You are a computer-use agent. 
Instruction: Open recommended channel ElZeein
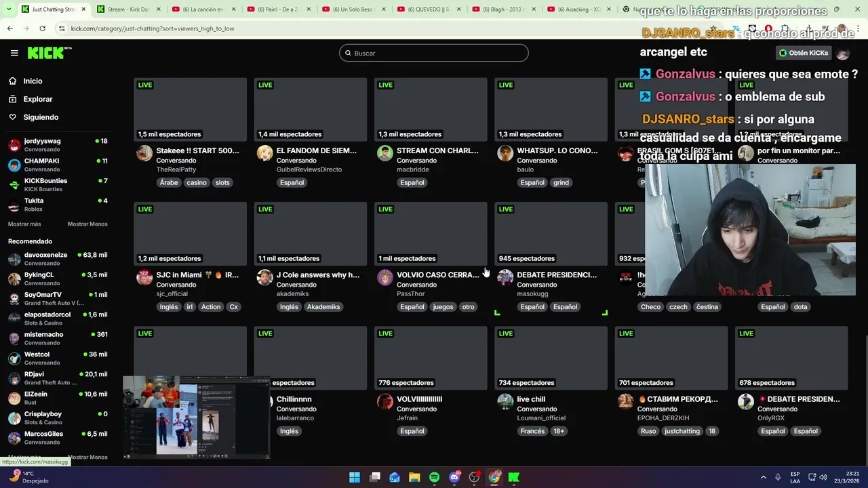coord(58,398)
